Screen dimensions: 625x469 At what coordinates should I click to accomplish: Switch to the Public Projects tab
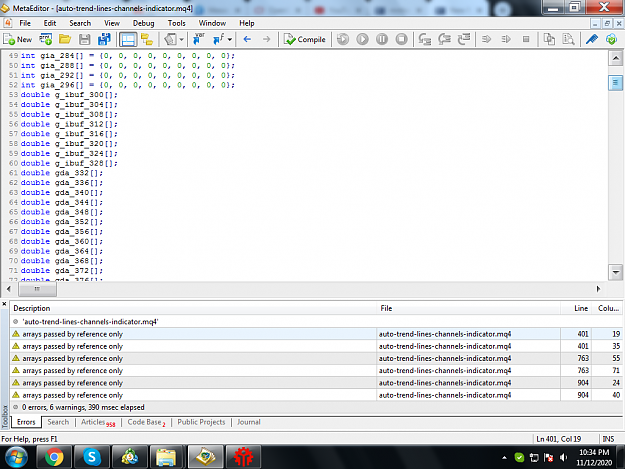point(201,422)
